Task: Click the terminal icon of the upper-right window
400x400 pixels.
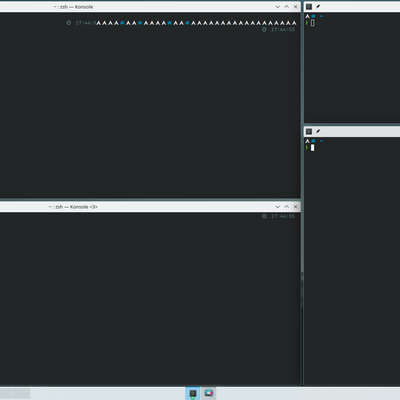Action: pyautogui.click(x=309, y=7)
